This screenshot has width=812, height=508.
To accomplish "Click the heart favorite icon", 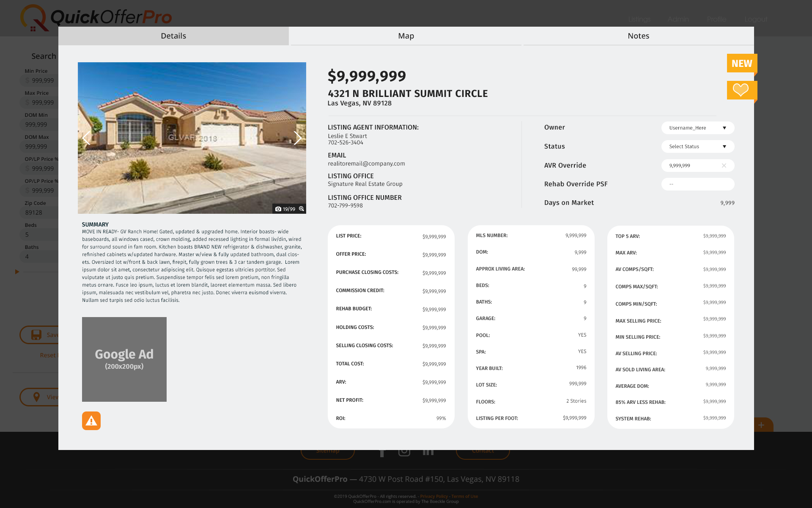I will pyautogui.click(x=741, y=90).
